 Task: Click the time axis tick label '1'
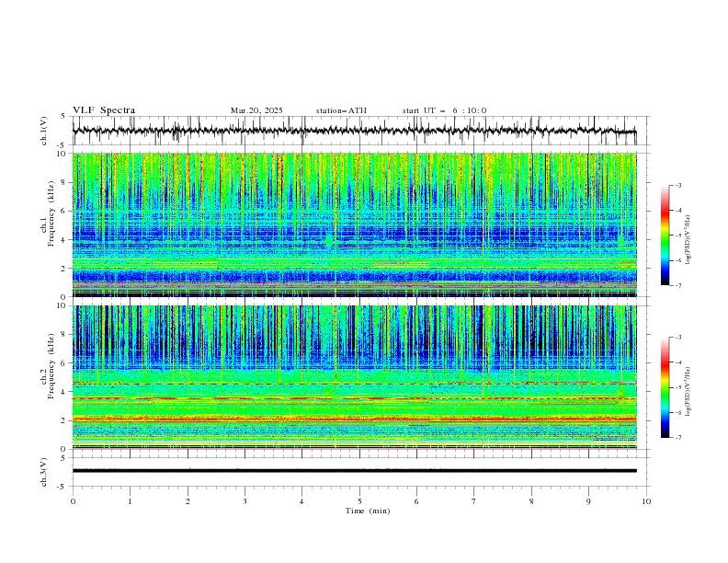[x=130, y=501]
